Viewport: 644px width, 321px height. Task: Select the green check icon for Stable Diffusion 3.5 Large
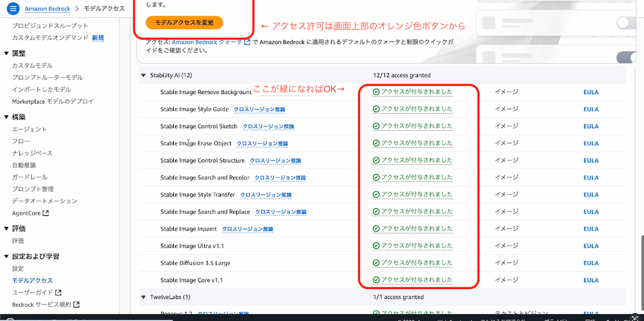(376, 263)
